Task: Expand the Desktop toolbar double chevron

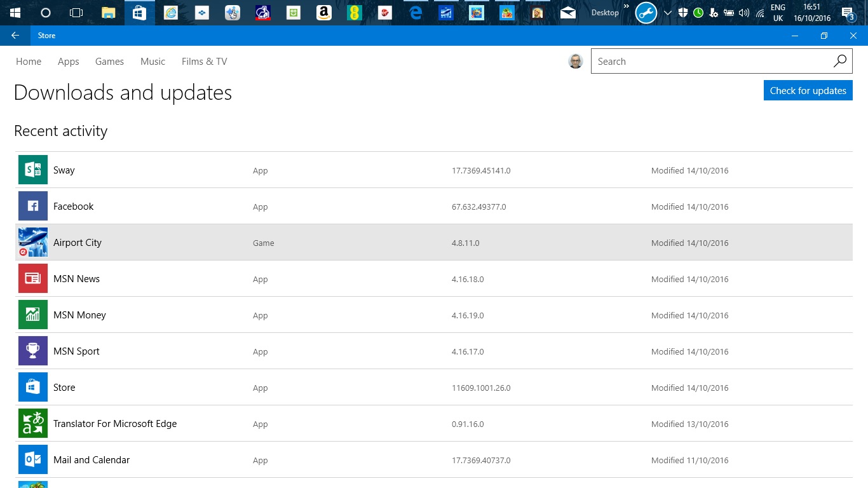Action: [627, 6]
